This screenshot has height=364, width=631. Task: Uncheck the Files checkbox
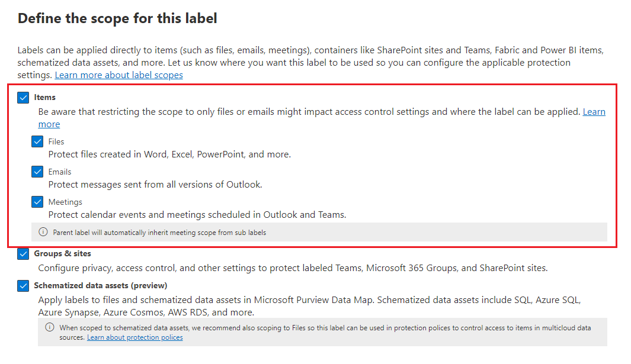37,141
